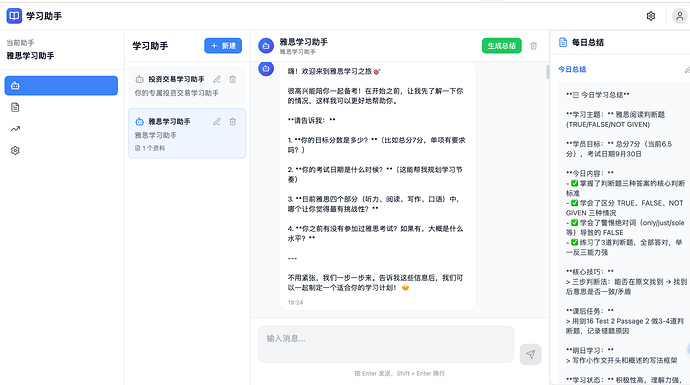Delete the 雅思学习助手 card with trash icon

[x=233, y=121]
